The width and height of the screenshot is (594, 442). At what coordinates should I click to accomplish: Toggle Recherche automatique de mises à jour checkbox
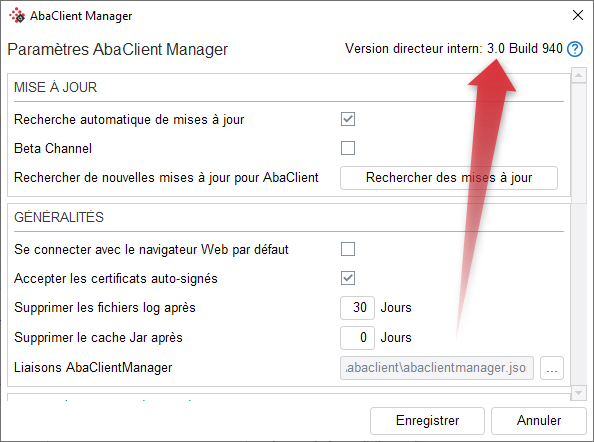point(348,119)
